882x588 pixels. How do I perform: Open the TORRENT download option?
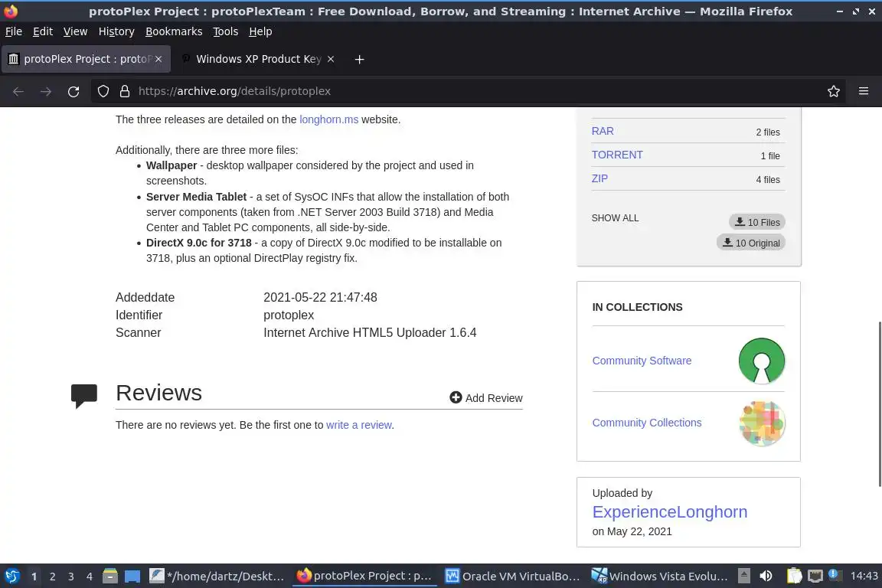617,155
